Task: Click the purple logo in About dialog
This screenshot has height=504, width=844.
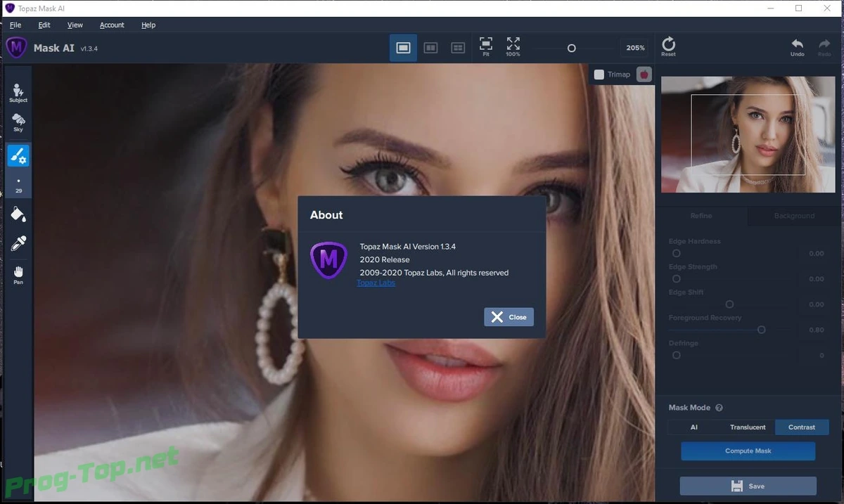Action: pos(328,260)
